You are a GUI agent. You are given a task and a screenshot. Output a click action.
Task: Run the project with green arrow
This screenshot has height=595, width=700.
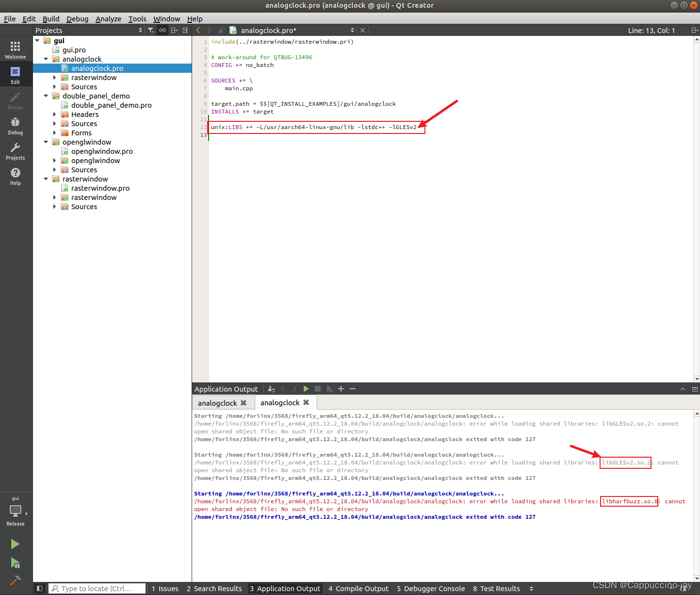click(x=16, y=544)
